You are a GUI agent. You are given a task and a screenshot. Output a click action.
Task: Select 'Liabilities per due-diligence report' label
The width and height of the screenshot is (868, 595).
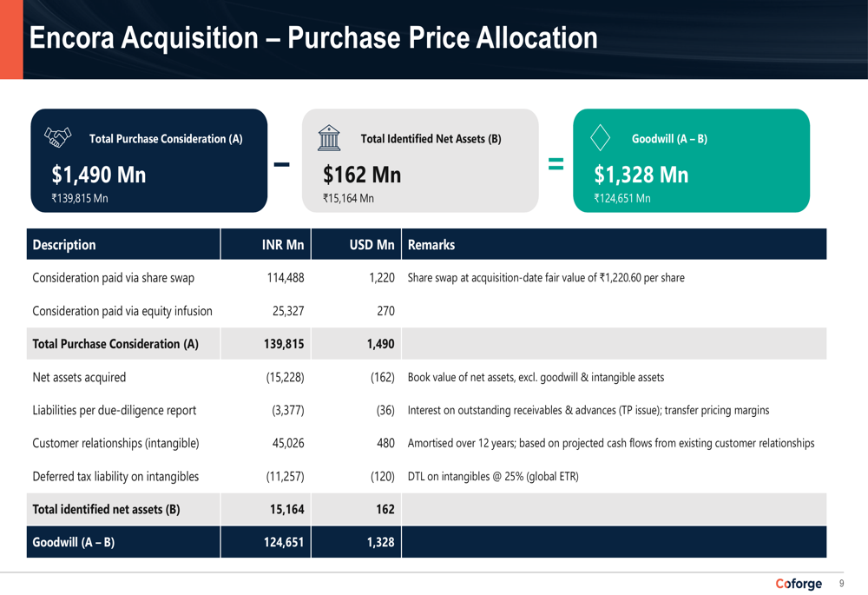[115, 410]
